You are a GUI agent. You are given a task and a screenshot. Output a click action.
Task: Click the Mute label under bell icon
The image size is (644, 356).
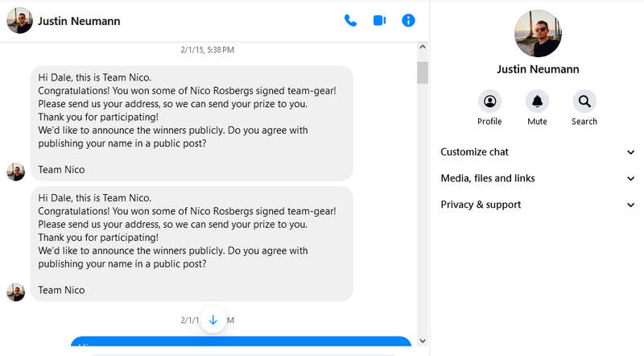click(537, 122)
